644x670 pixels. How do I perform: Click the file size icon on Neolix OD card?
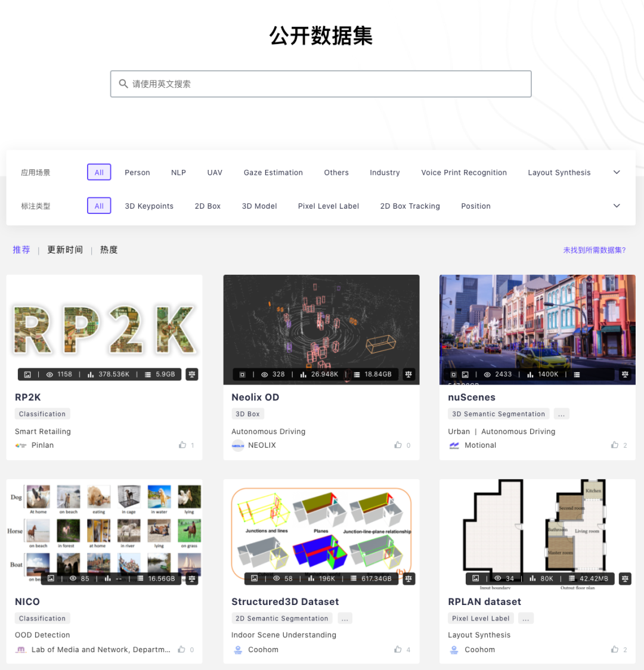point(357,374)
